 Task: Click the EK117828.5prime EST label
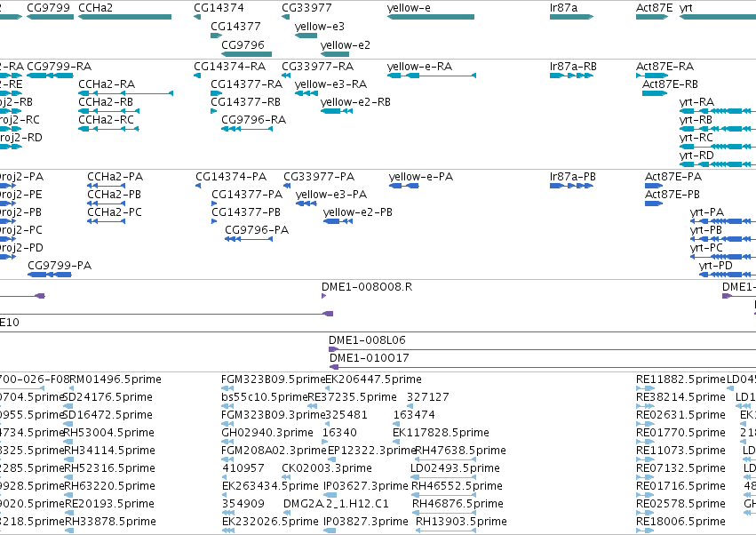[441, 432]
